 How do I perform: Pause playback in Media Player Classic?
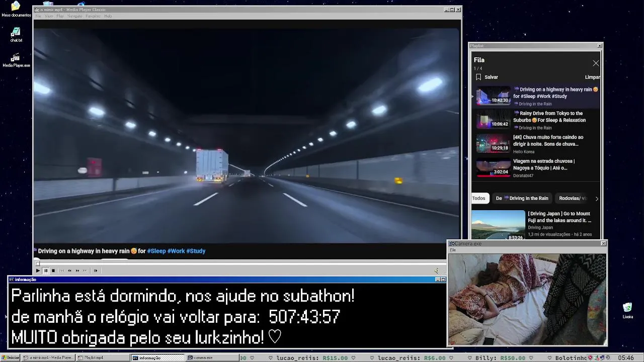tap(45, 270)
